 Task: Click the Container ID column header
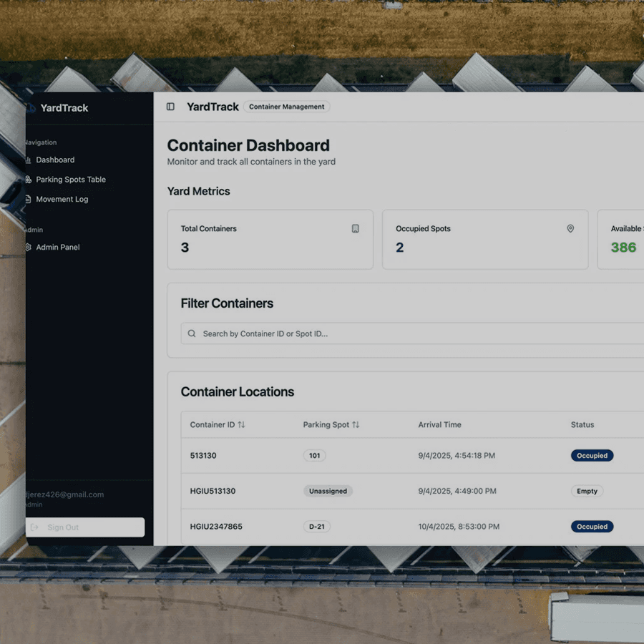coord(218,424)
